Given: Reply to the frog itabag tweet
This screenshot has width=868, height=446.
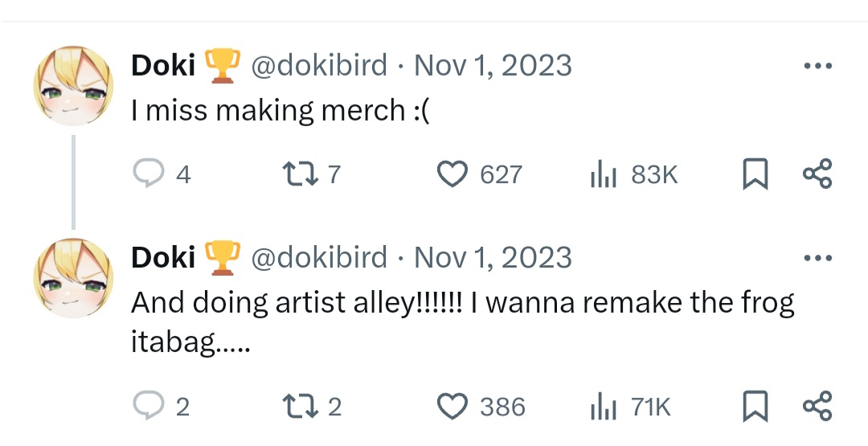Looking at the screenshot, I should point(147,407).
